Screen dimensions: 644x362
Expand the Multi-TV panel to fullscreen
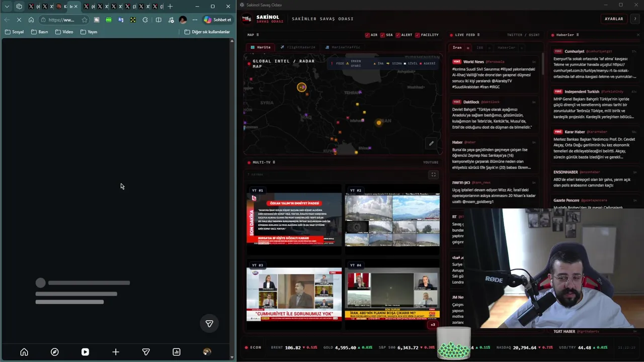(433, 175)
